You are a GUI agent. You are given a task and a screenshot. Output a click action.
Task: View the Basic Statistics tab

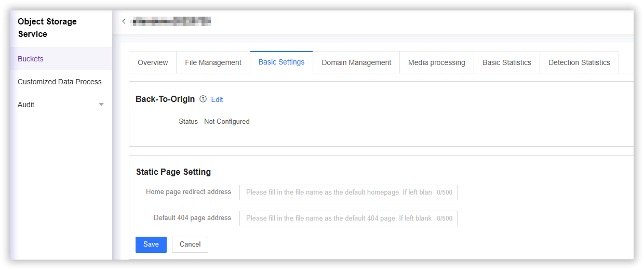[x=506, y=62]
